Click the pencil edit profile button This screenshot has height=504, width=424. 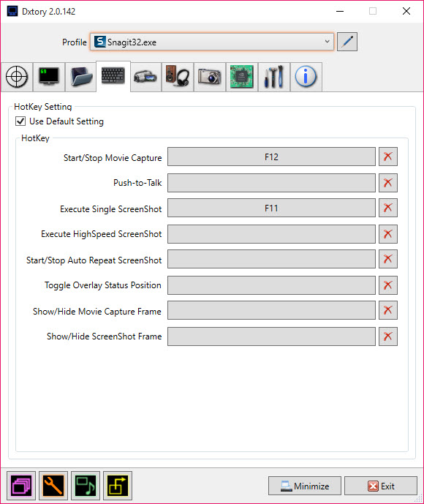[x=347, y=42]
